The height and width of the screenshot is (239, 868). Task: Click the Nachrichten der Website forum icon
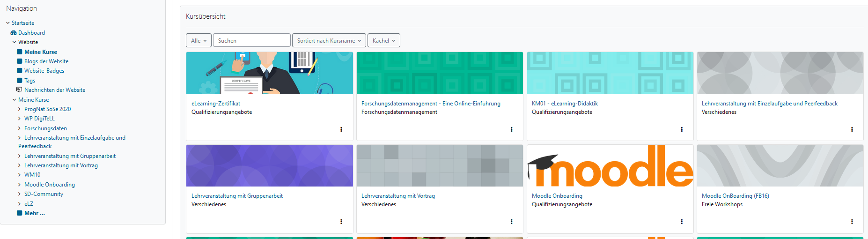(x=19, y=90)
